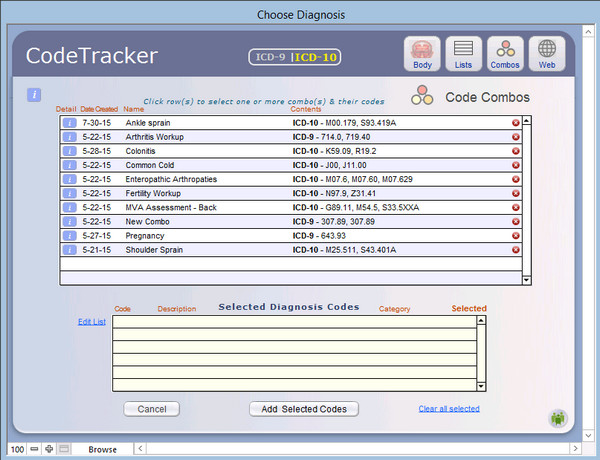Select the Enteropathic Arthropaties row

(291, 179)
